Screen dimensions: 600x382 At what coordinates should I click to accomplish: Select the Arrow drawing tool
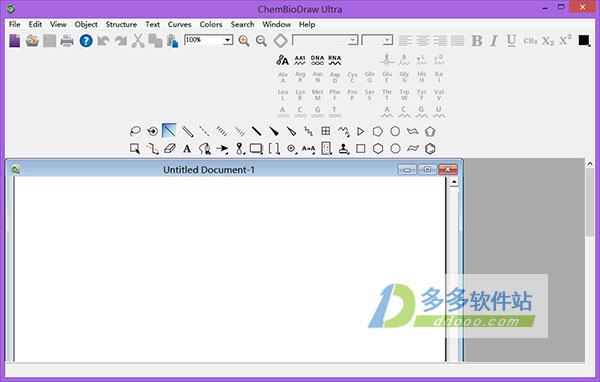tap(222, 149)
